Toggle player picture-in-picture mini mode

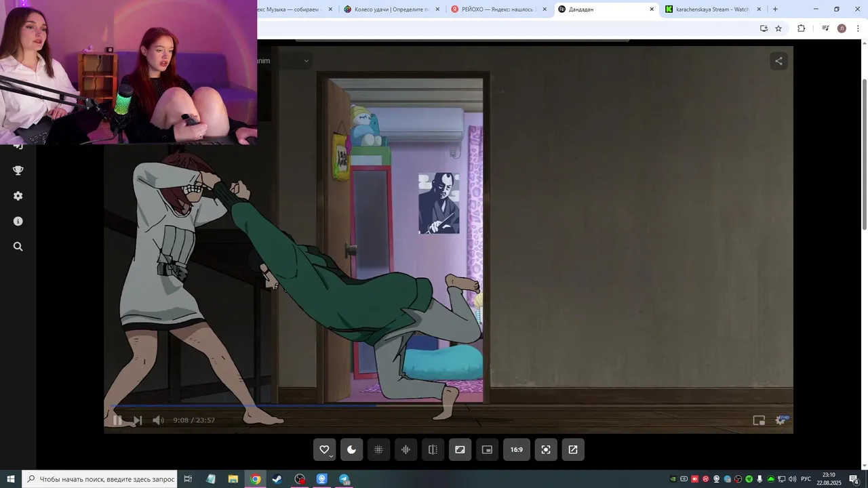tap(759, 420)
